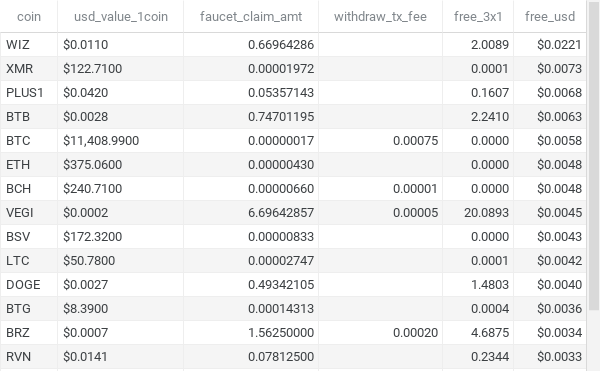This screenshot has height=371, width=600.
Task: Click the 0.00000017 faucet claim cell
Action: [251, 141]
